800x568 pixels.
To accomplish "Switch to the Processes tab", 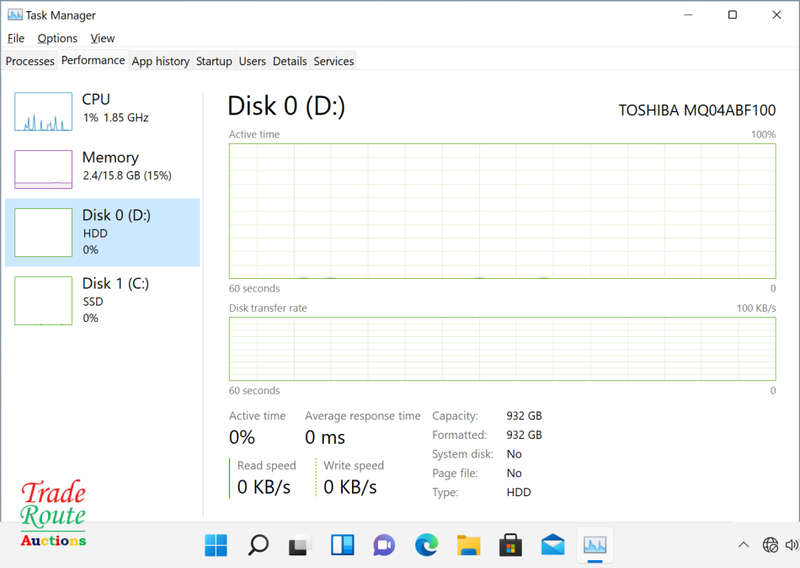I will coord(30,61).
